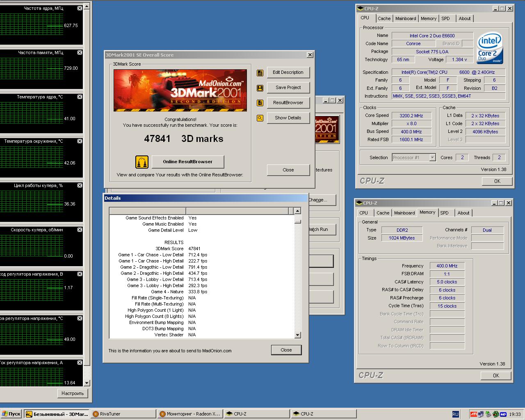Image resolution: width=525 pixels, height=420 pixels.
Task: Close the Температура ядра graph
Action: pyautogui.click(x=80, y=97)
